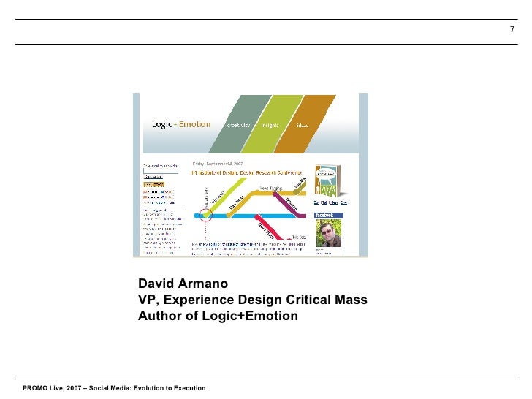
Task: Click 'Author of Logic+Emotion' line
Action: click(218, 316)
